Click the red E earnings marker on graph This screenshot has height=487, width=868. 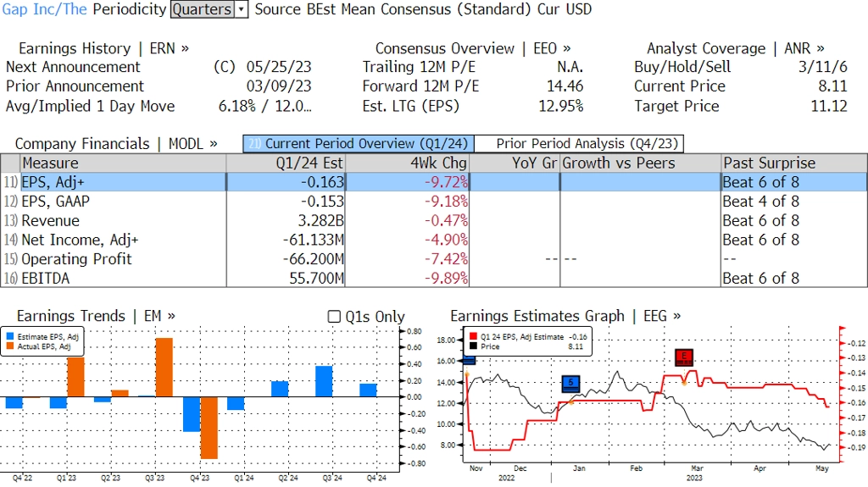[x=684, y=357]
